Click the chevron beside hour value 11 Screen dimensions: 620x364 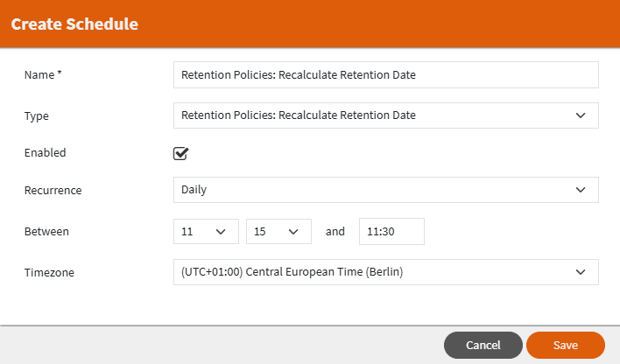point(221,232)
